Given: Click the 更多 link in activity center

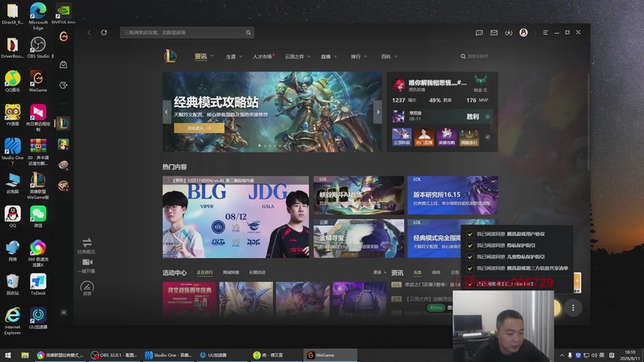Looking at the screenshot, I should click(x=379, y=273).
